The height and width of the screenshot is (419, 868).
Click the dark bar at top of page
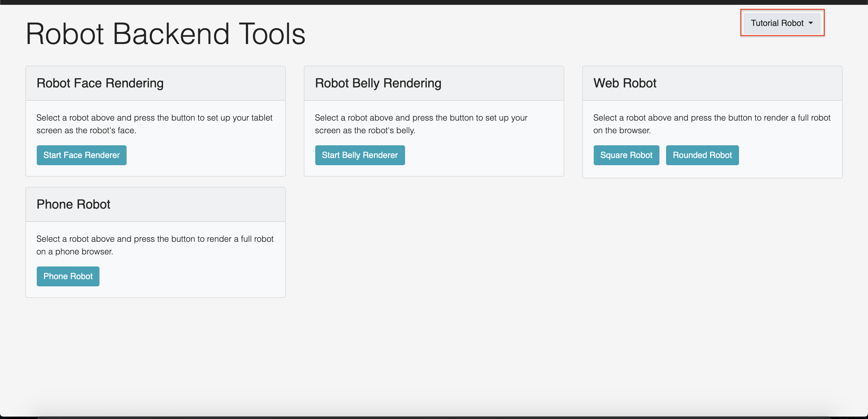pyautogui.click(x=434, y=2)
